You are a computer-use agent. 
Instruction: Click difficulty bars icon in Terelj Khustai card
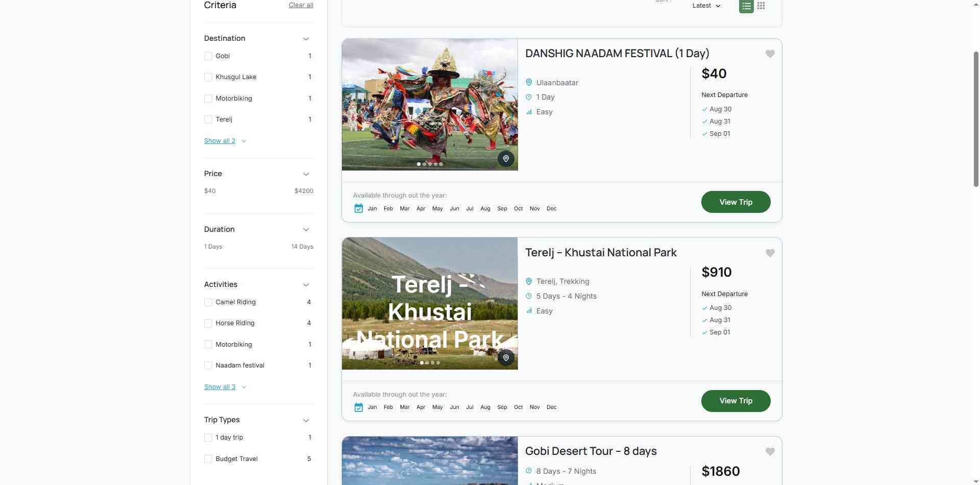tap(529, 311)
